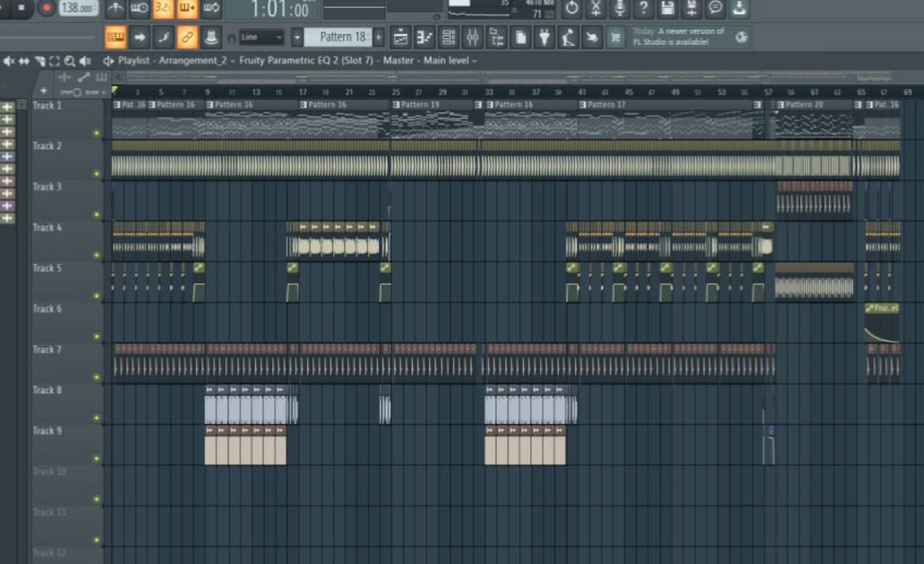Toggle the multilink to controllers button

pos(211,37)
